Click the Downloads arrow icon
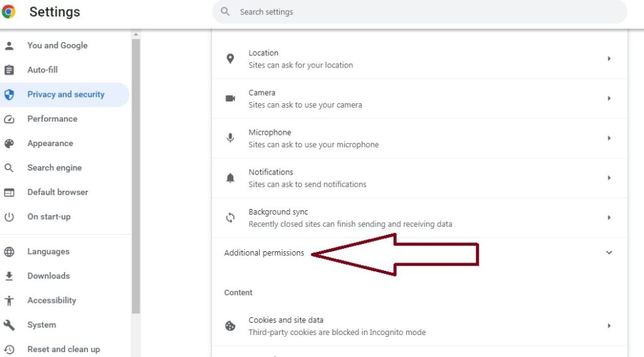The image size is (644, 357). (x=9, y=276)
